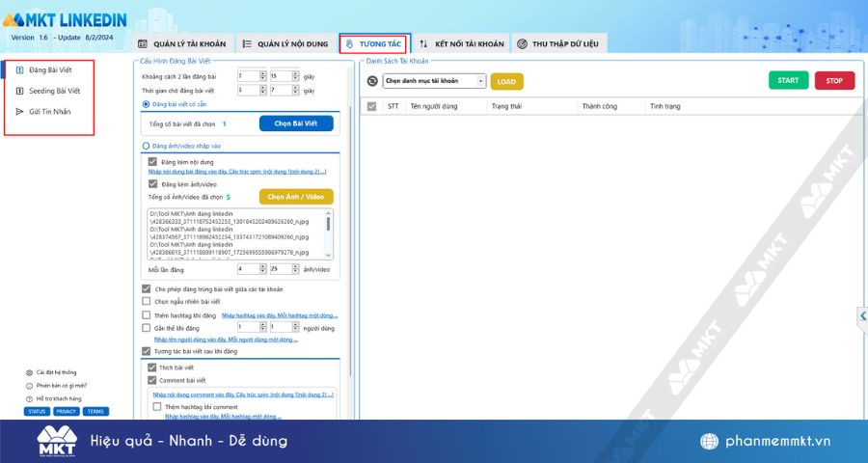The height and width of the screenshot is (463, 868).
Task: Click stepper of Khoảng cách maximum value 15
Action: pos(296,76)
